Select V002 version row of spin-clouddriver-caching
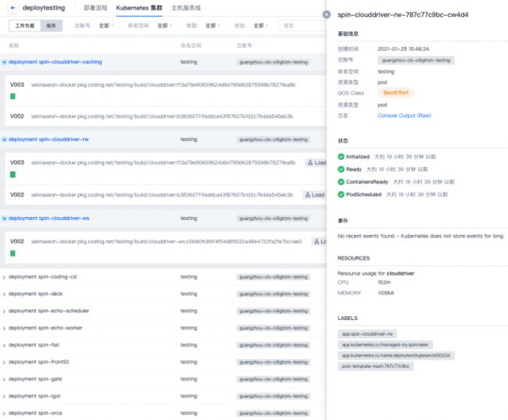The height and width of the screenshot is (420, 508). [x=166, y=116]
